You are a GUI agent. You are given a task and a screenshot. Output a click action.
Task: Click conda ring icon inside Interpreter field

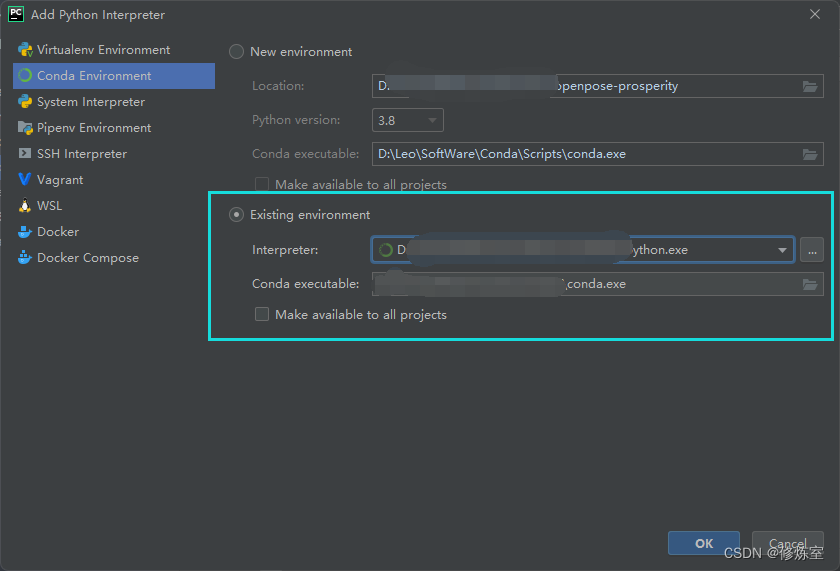386,250
